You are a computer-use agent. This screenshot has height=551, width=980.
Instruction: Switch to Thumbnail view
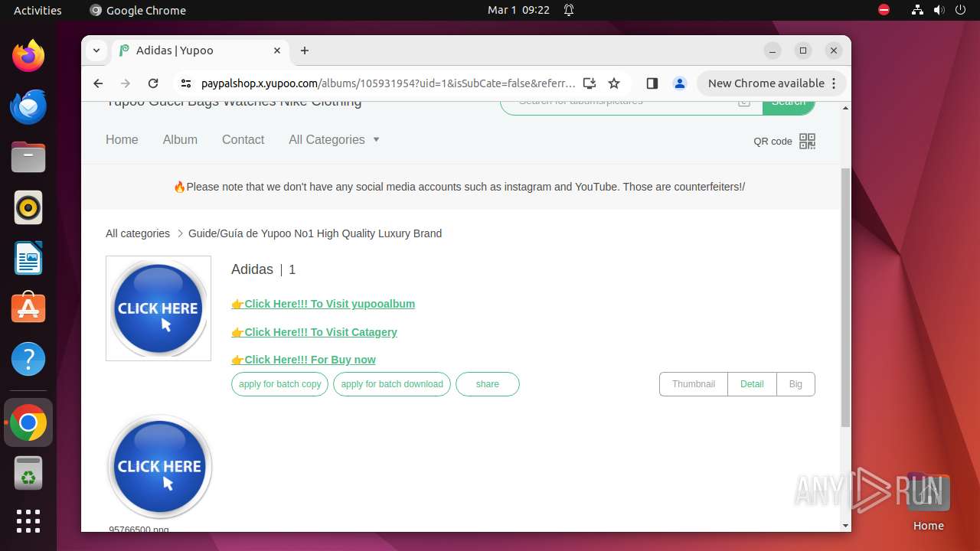click(x=694, y=384)
